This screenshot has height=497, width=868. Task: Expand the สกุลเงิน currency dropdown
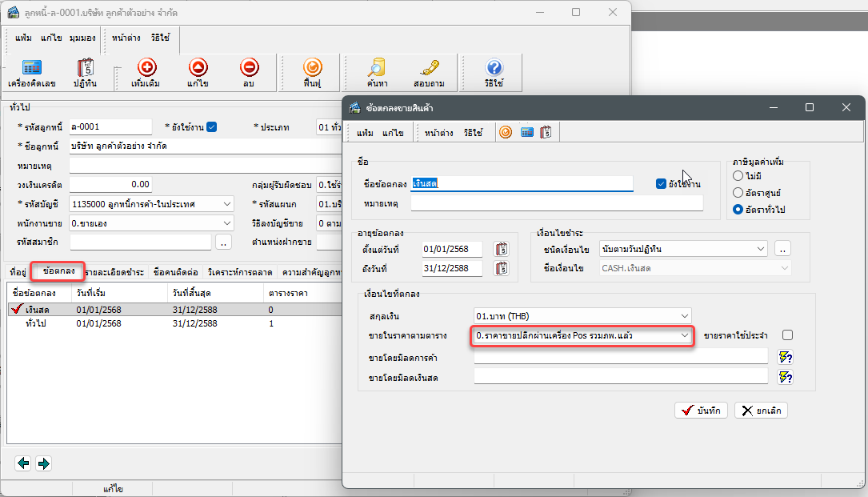tap(684, 315)
